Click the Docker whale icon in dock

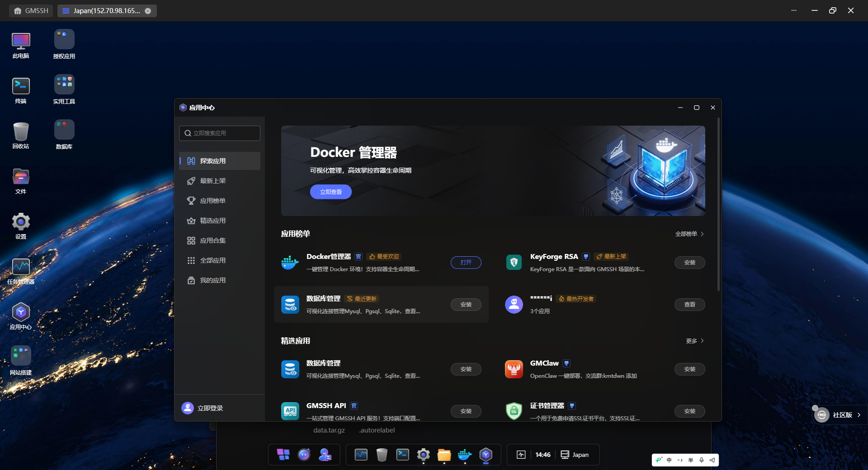[465, 455]
